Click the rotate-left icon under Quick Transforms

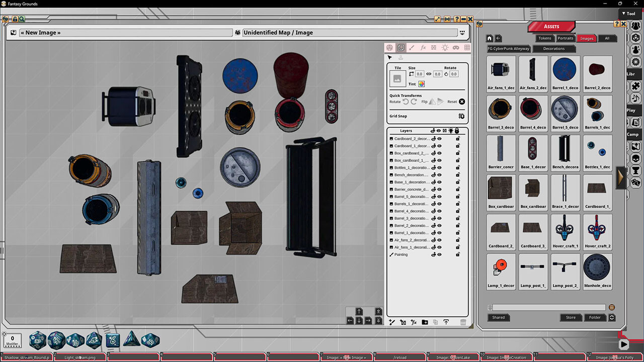click(406, 102)
